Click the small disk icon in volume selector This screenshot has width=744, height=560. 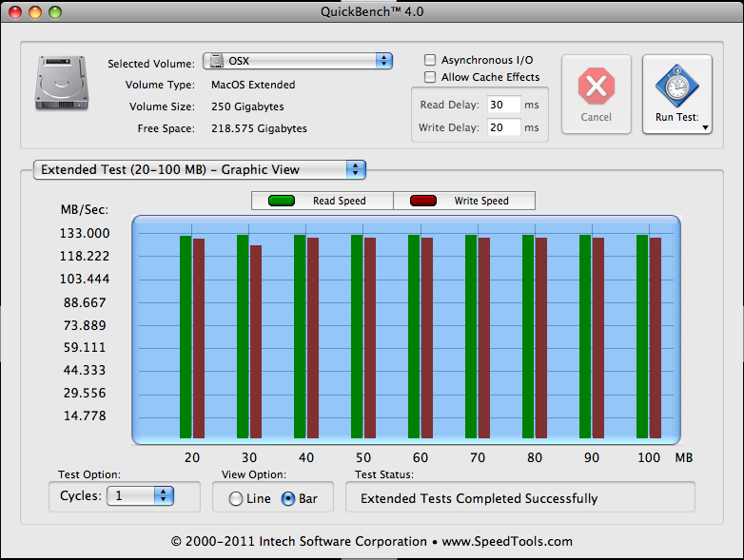point(217,61)
